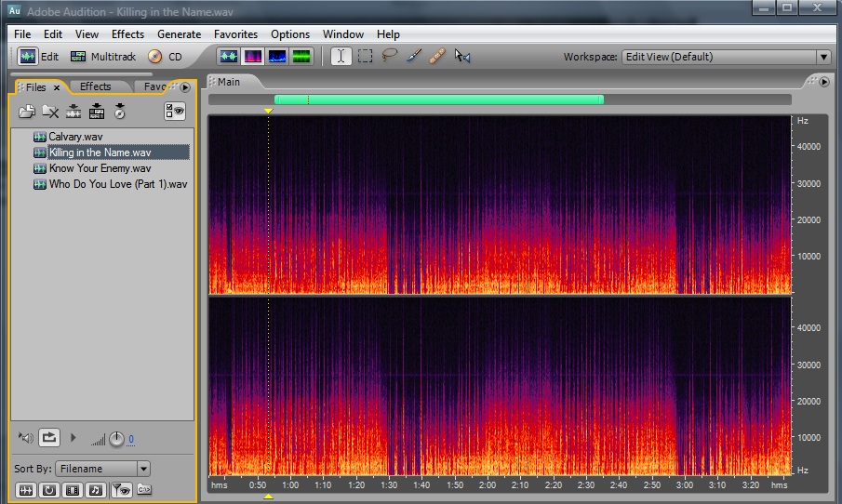Click the 2:00 mark on time ruler

[487, 485]
